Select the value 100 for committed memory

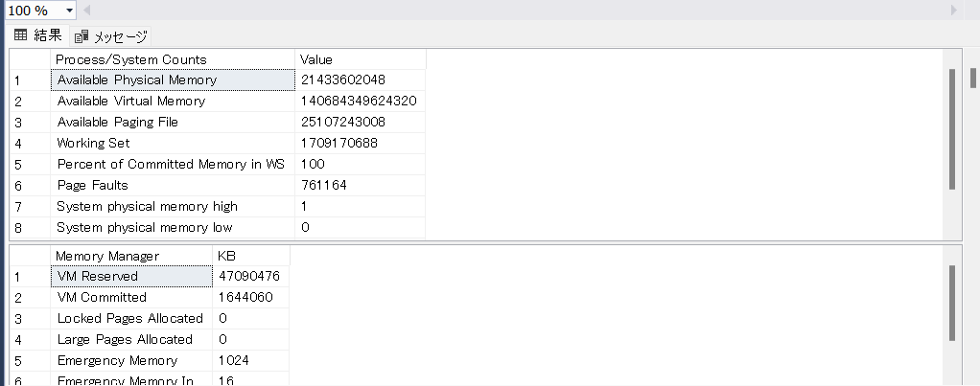(360, 165)
